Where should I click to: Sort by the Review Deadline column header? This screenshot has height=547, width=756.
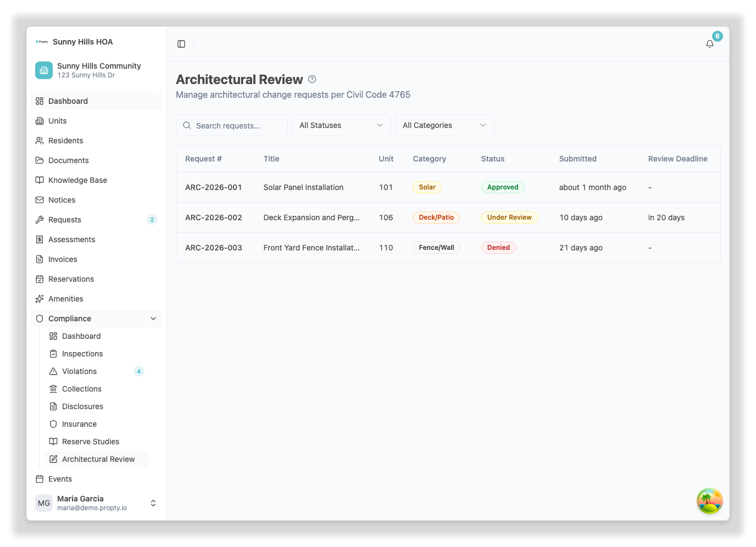coord(677,159)
